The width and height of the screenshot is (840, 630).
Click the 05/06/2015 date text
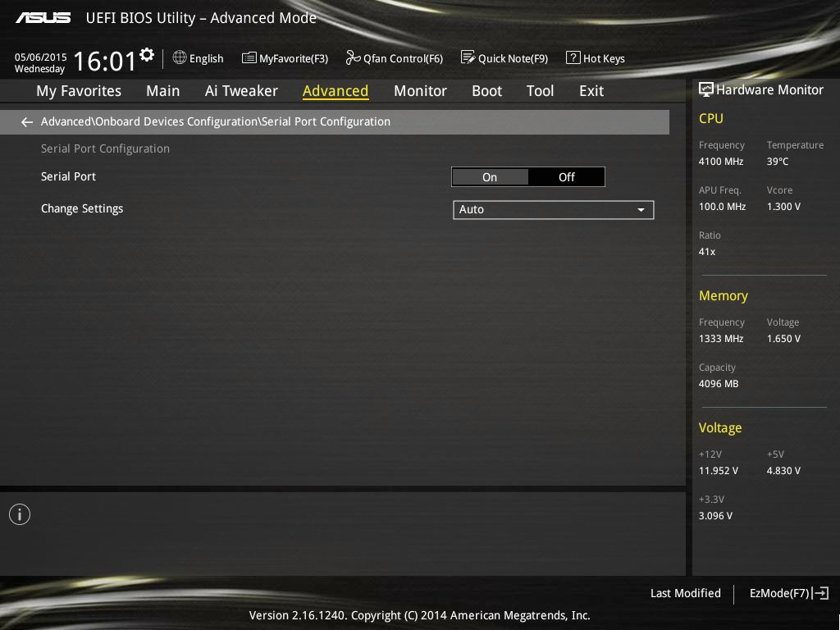[41, 57]
